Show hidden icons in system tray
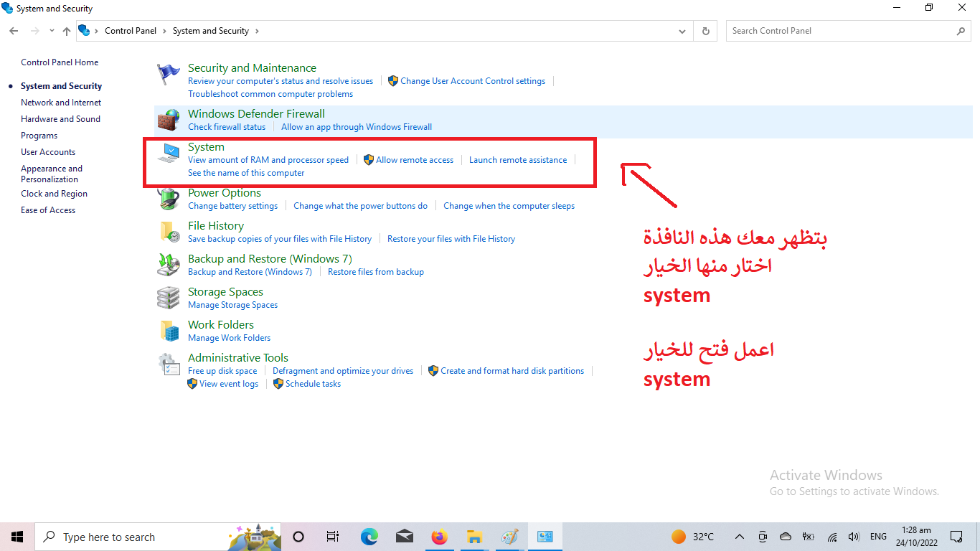 tap(739, 537)
